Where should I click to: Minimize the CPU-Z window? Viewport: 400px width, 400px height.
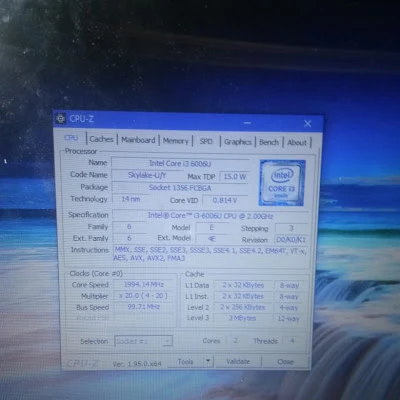247,123
